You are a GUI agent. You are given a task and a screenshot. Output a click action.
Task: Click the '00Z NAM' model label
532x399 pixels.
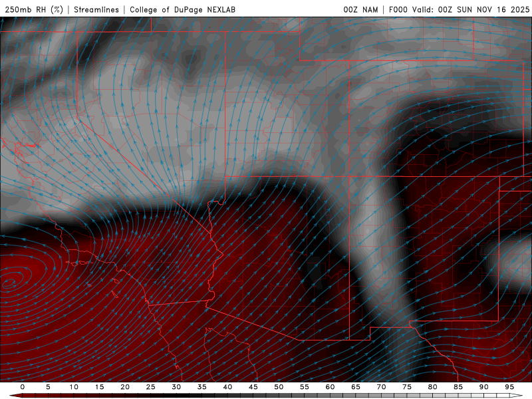pos(360,10)
